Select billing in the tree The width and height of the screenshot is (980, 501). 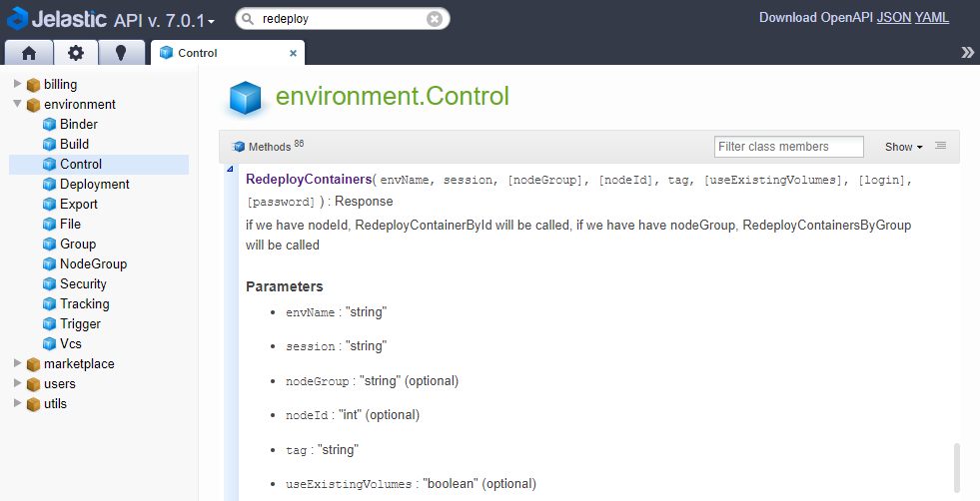point(61,85)
